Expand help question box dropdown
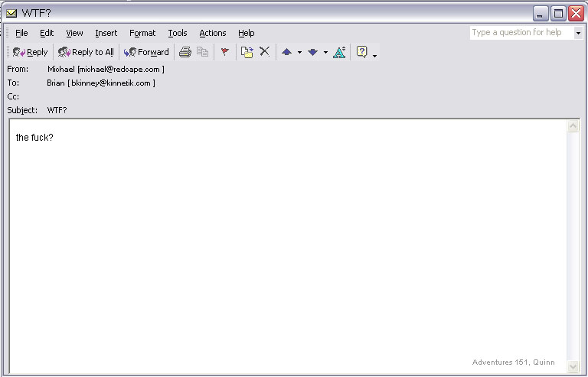Screen dimensions: 588x377 tap(578, 33)
